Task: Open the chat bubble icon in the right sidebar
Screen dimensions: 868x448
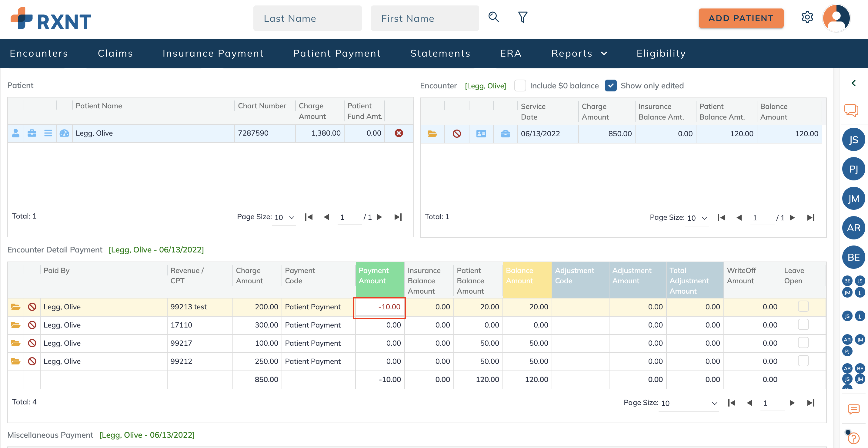Action: [x=851, y=110]
